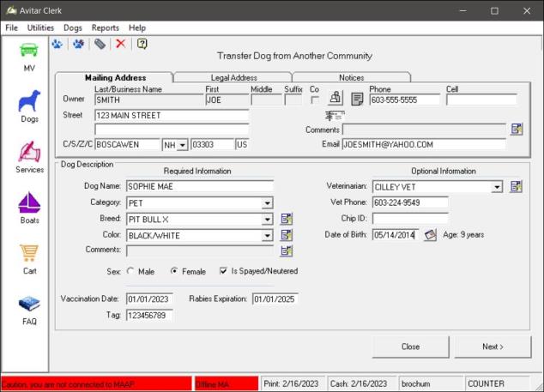Switch to the Mailing Address tab
The image size is (544, 392).
(114, 77)
